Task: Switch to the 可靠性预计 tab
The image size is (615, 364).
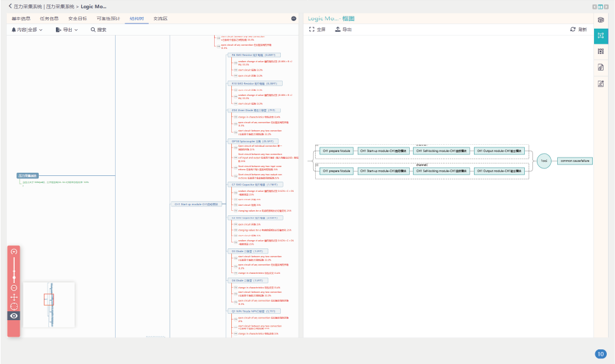Action: coord(107,19)
